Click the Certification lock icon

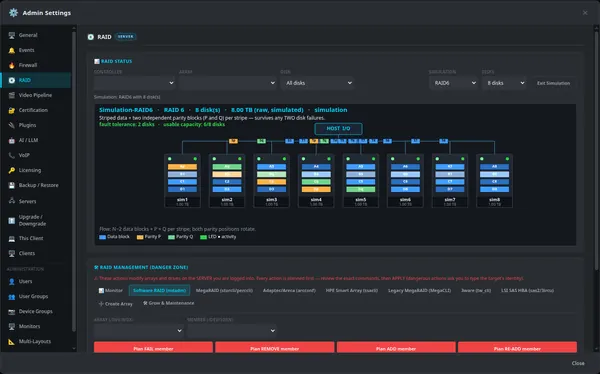(x=12, y=110)
